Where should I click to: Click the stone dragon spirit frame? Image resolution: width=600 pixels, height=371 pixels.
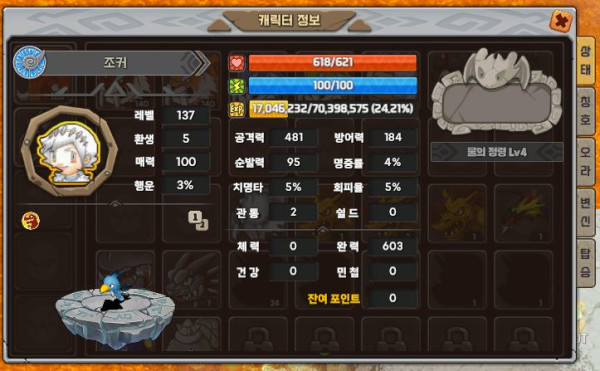[496, 92]
